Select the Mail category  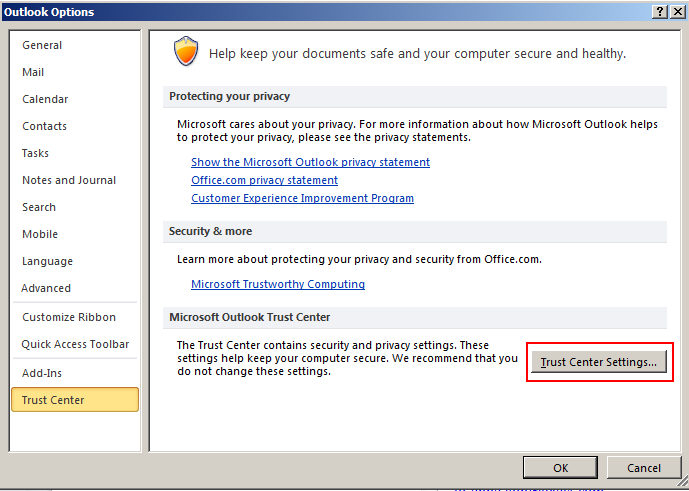tap(33, 72)
